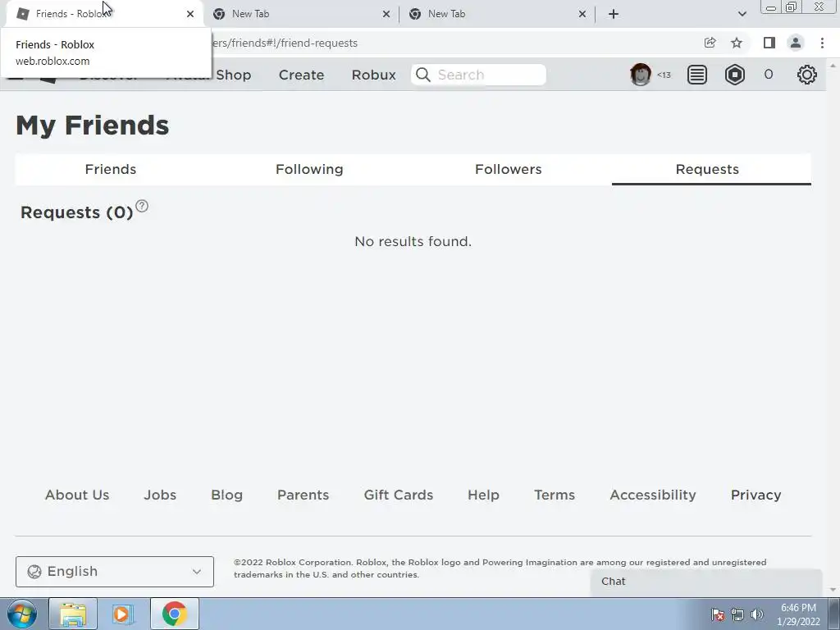
Task: Select the Followers tab
Action: tap(508, 169)
